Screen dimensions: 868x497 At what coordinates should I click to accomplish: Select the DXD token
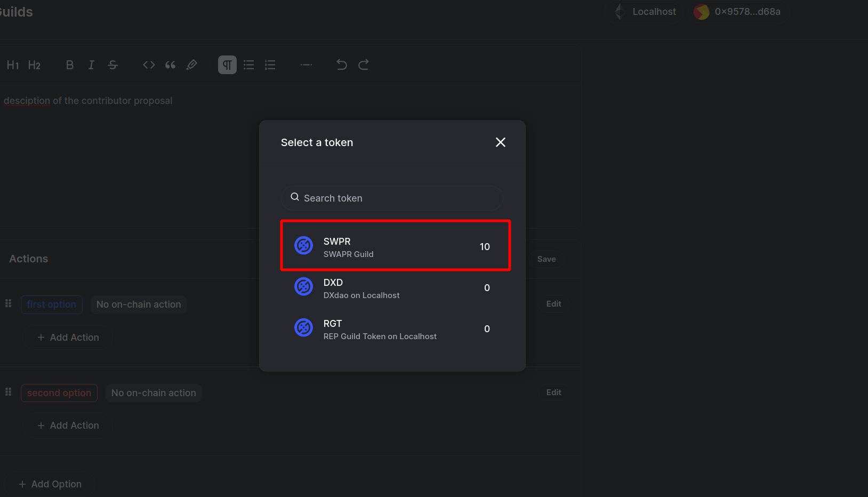click(392, 288)
